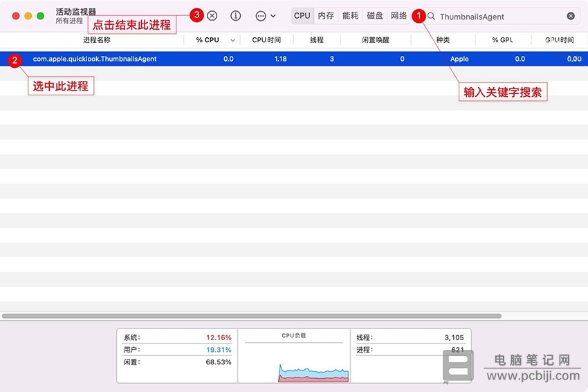Sort by % CPU column header
Image resolution: width=588 pixels, height=392 pixels.
coord(208,39)
